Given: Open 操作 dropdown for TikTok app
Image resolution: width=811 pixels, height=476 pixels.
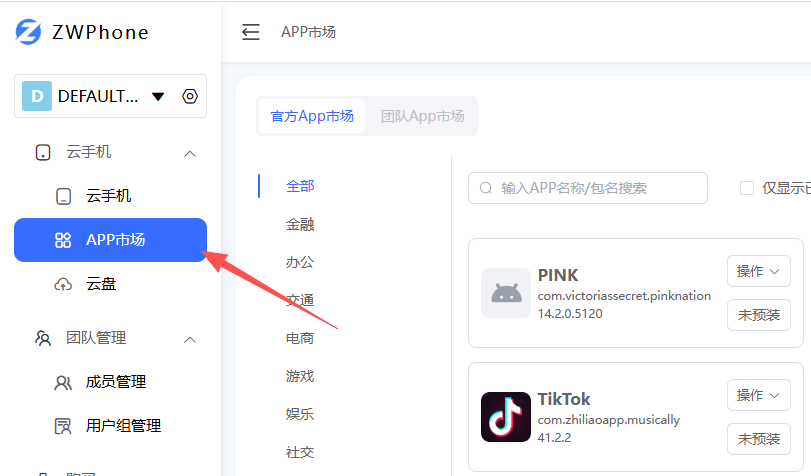Looking at the screenshot, I should click(758, 395).
